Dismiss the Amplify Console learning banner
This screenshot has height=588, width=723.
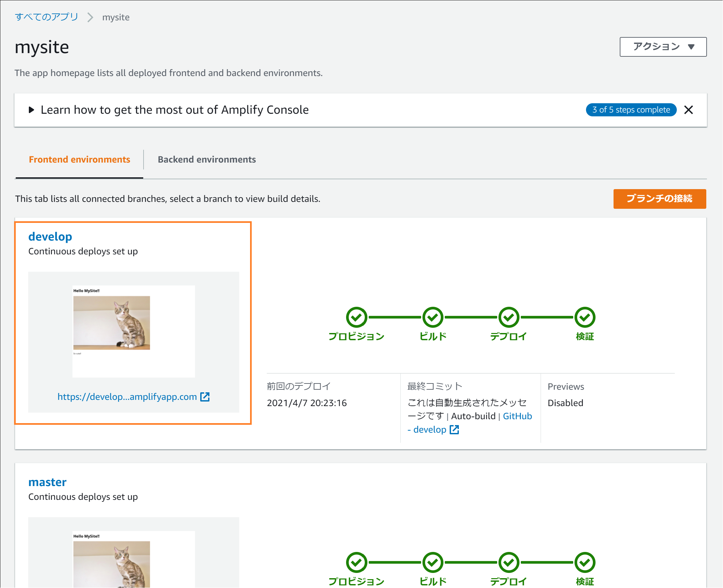688,110
